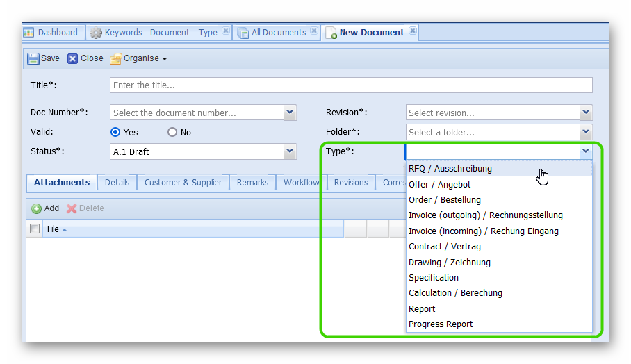Select the No radio button for Valid

172,132
